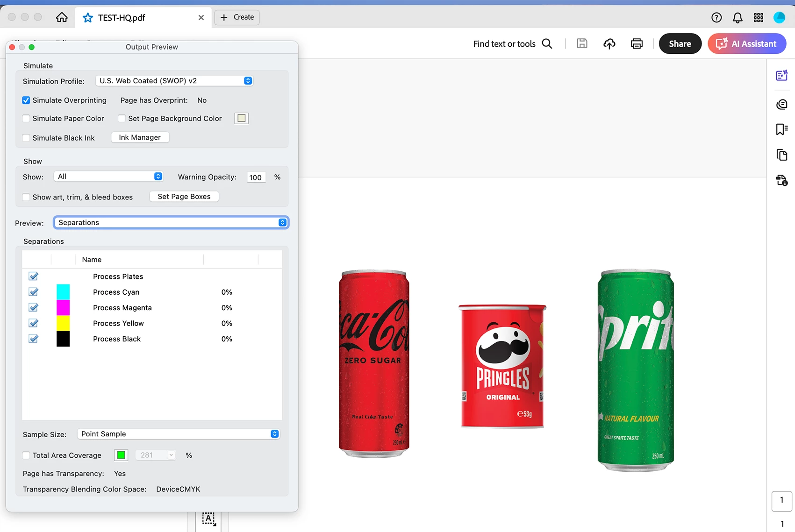Select the Process Magenta row label
795x532 pixels.
coord(122,307)
